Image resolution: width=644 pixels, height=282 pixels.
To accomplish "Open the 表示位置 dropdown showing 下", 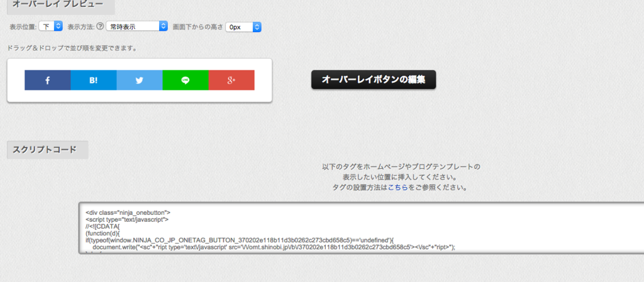I will (x=50, y=26).
